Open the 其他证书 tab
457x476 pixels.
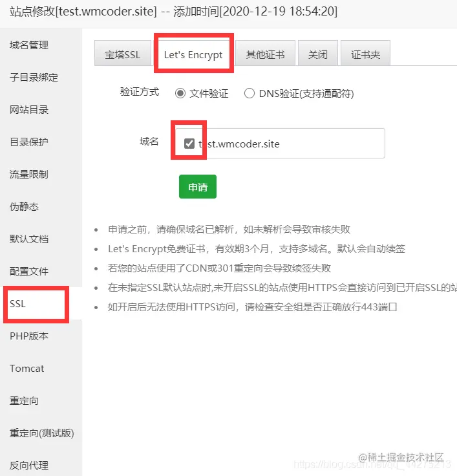[265, 53]
